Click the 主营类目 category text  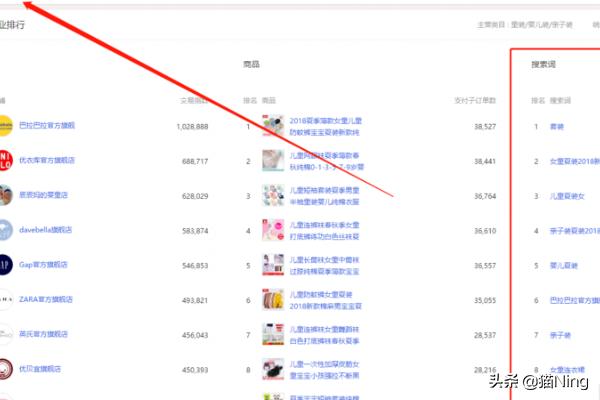coord(525,25)
